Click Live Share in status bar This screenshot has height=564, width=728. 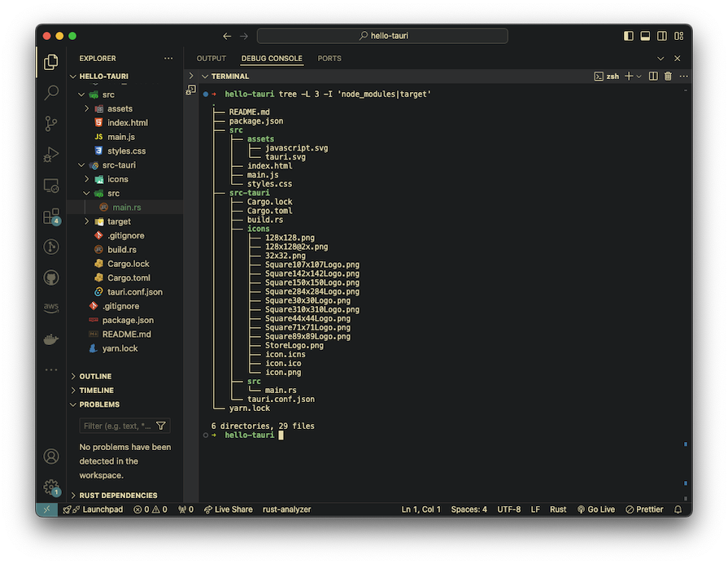point(228,509)
